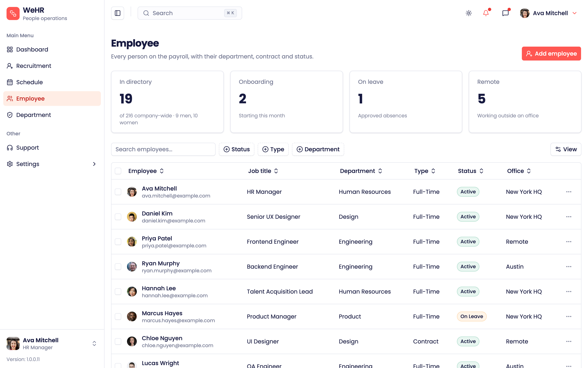
Task: Focus the Search employees field
Action: (x=163, y=149)
